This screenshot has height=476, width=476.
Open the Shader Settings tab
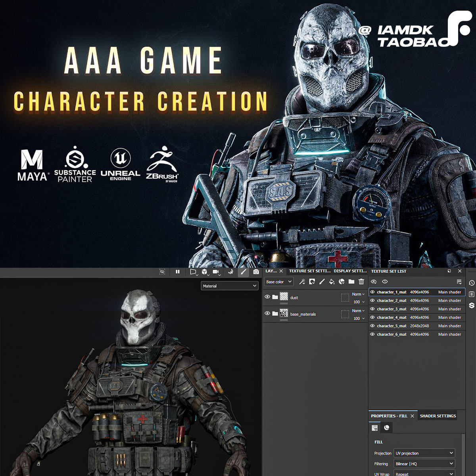point(438,416)
